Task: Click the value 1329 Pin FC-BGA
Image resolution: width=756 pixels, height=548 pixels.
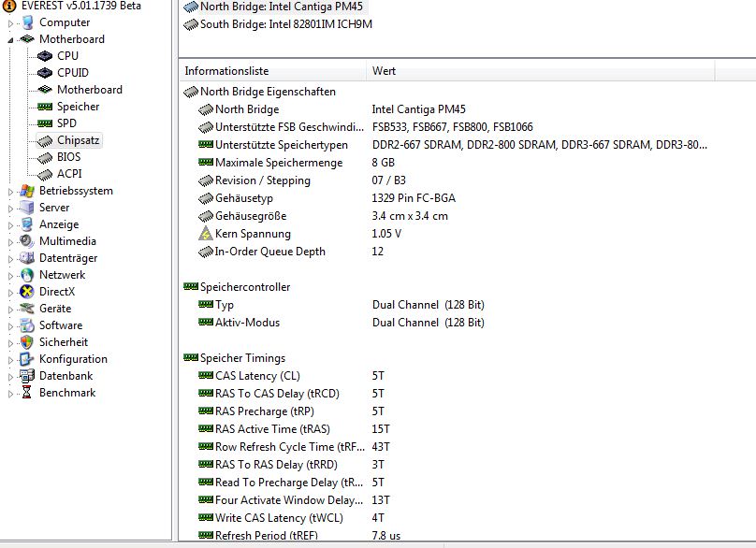Action: point(414,198)
